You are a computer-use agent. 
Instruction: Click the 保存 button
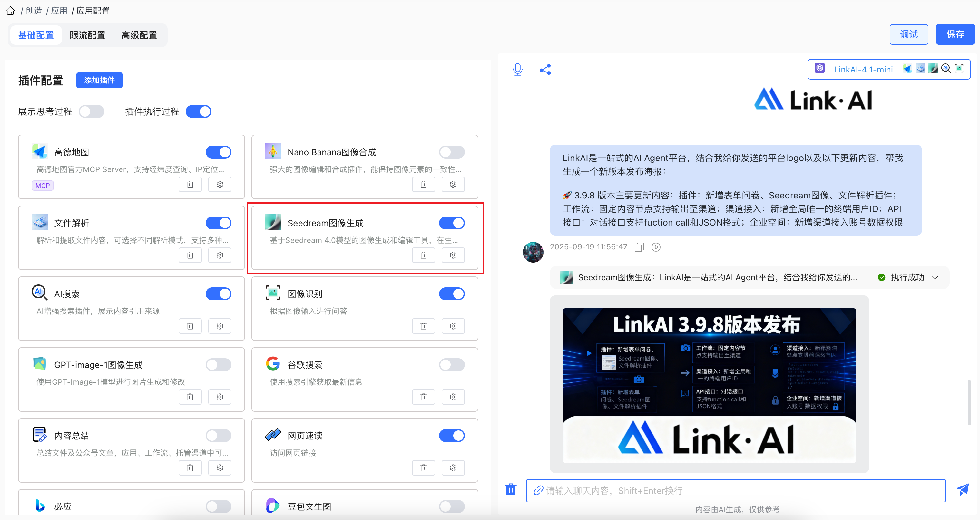[x=955, y=34]
